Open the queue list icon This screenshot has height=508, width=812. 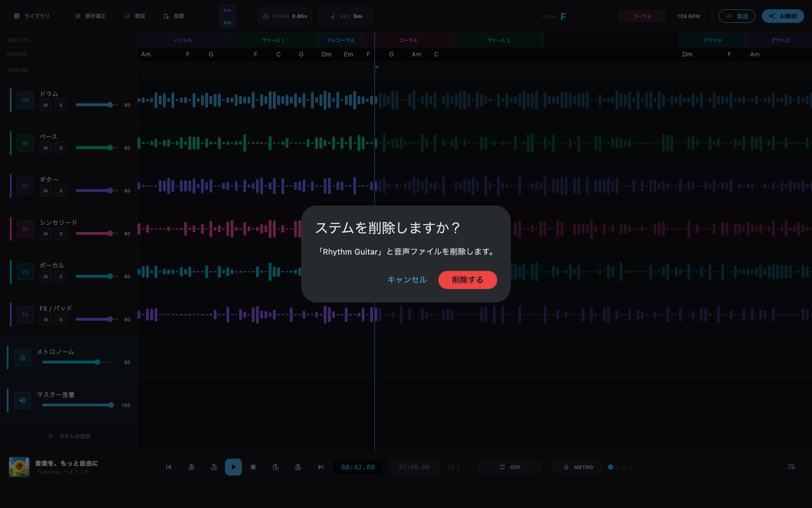pos(791,467)
